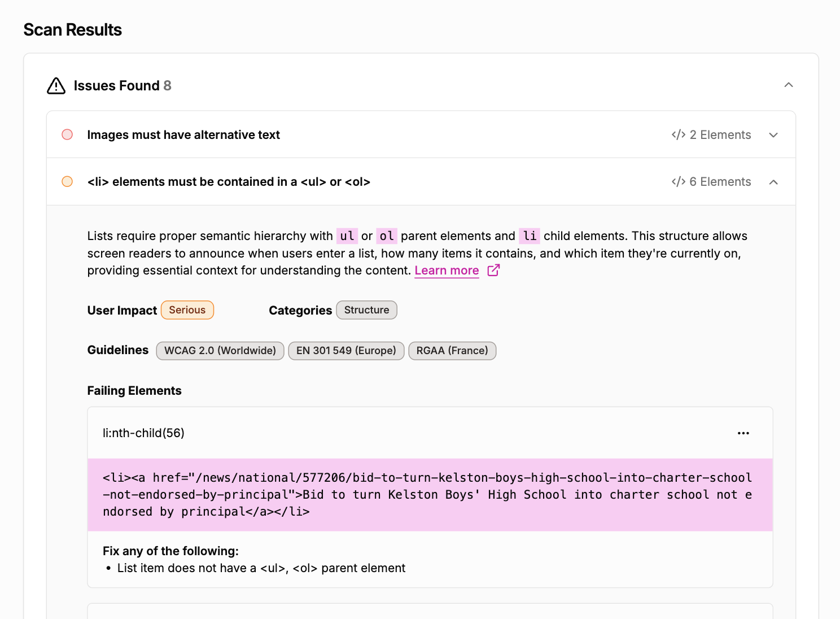This screenshot has width=840, height=619.
Task: Click the '6 Elements' count label
Action: tap(720, 182)
